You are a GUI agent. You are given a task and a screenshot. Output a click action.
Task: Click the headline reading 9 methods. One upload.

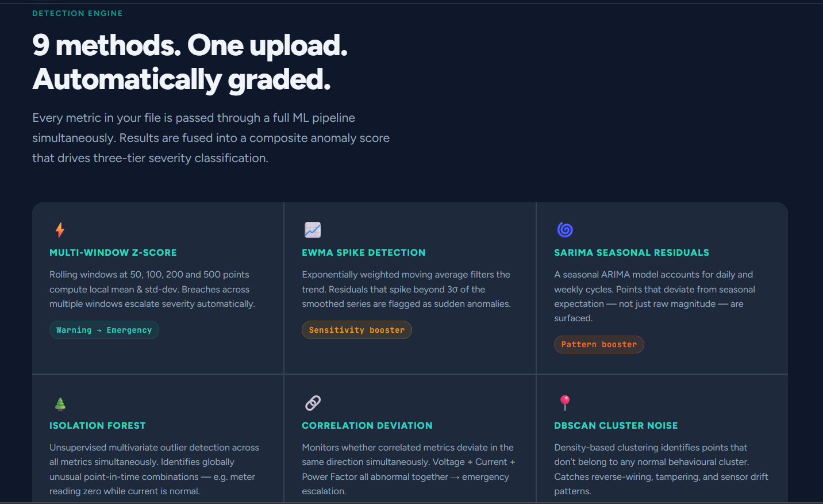coord(190,46)
